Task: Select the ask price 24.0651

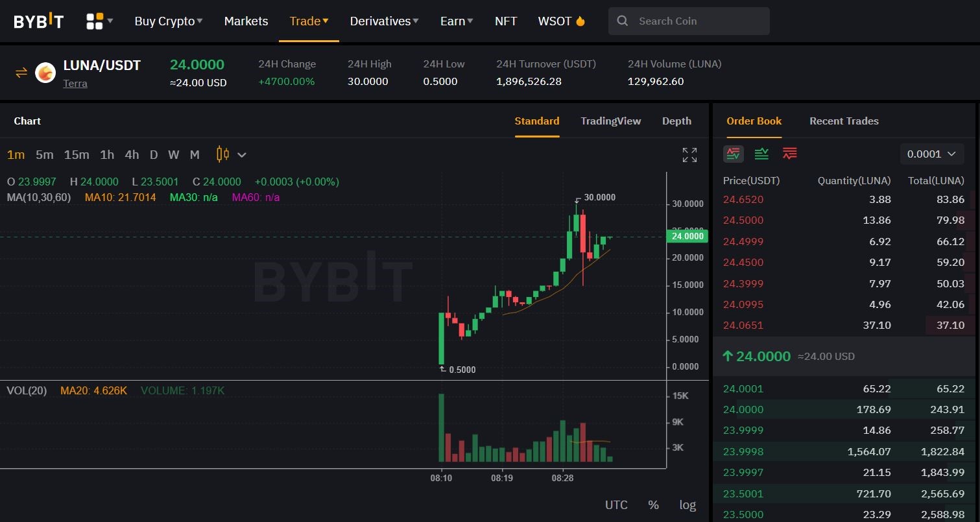Action: (743, 326)
